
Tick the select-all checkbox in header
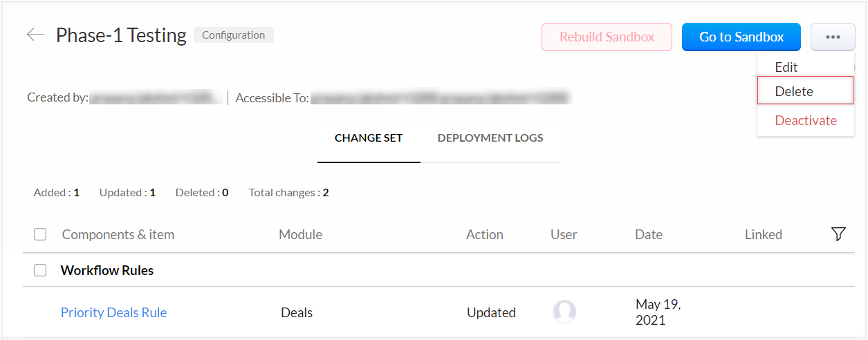[40, 234]
